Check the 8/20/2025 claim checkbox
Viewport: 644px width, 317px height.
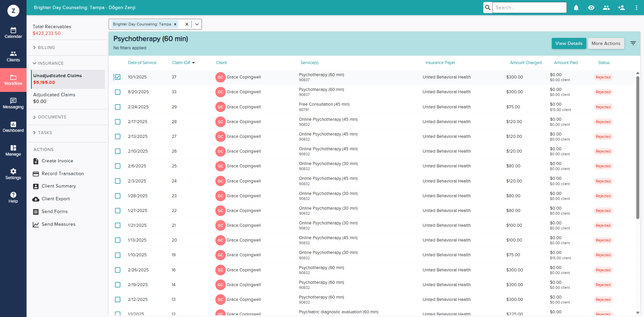117,92
